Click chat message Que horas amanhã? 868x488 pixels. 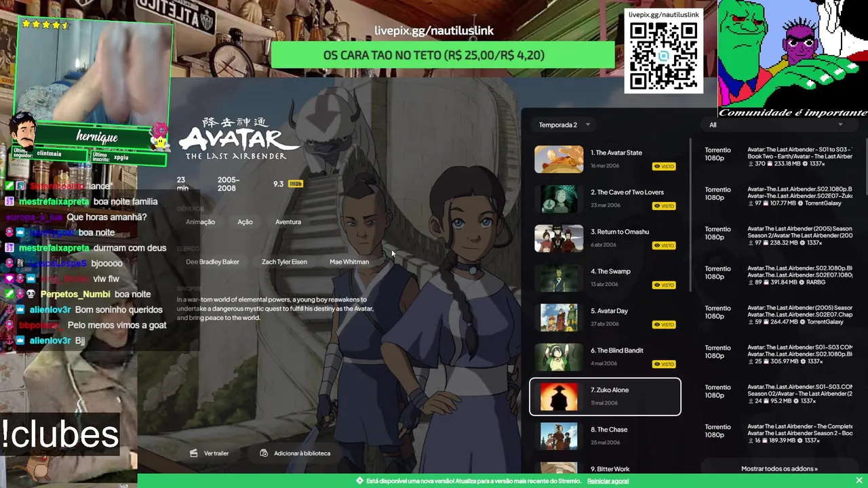click(x=106, y=217)
